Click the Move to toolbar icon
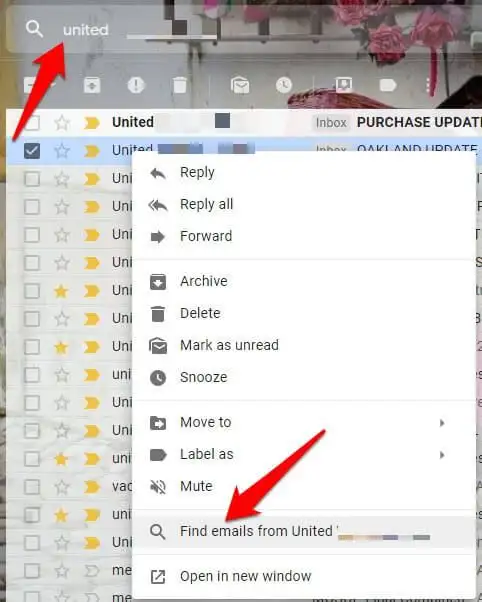The width and height of the screenshot is (482, 602). [x=344, y=85]
